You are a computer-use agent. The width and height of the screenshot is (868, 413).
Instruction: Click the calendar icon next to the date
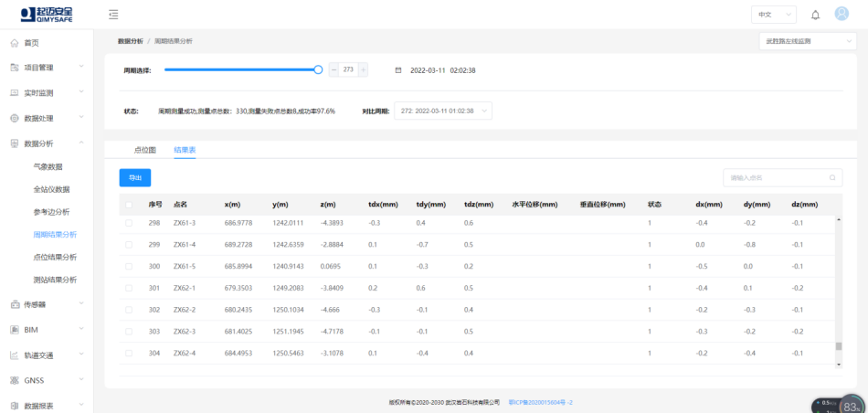click(398, 70)
